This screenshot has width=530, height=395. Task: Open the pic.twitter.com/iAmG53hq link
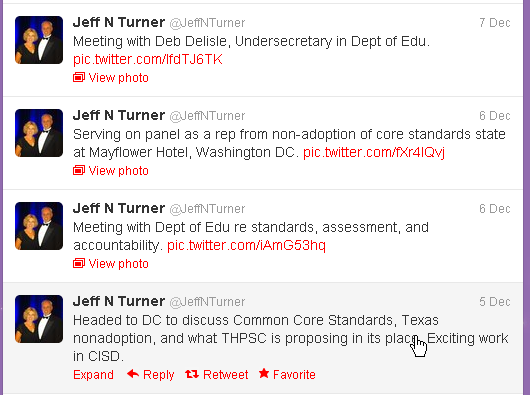coord(246,245)
